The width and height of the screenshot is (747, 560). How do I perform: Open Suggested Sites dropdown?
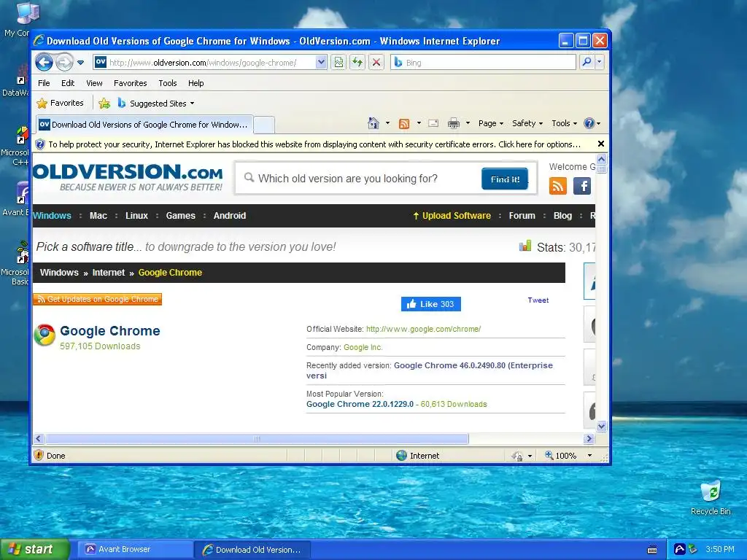coord(156,103)
